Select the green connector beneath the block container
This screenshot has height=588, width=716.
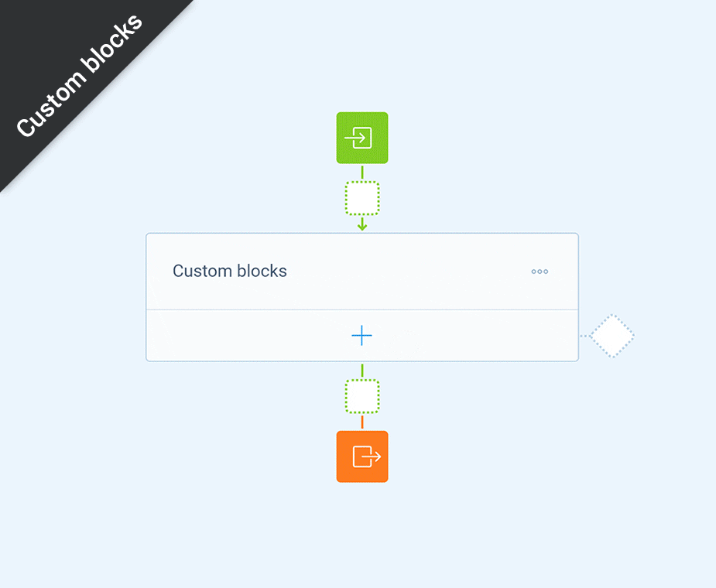pos(362,371)
